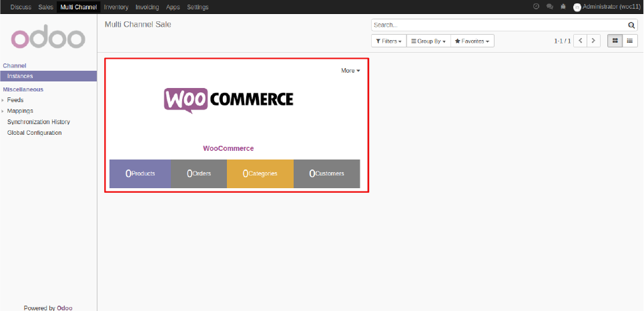644x311 pixels.
Task: Open Synchronization History
Action: point(39,122)
